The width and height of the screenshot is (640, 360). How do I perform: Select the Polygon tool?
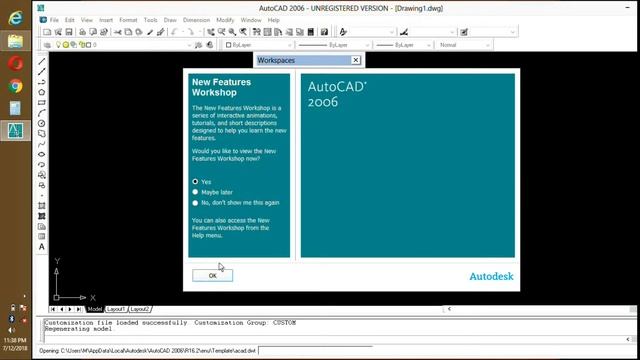[x=42, y=93]
